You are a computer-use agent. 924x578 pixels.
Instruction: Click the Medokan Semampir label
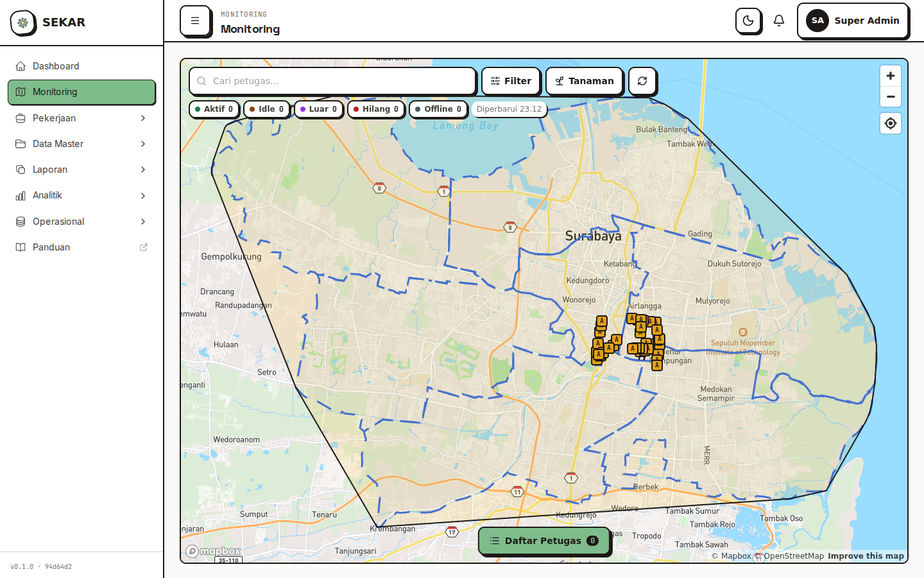pos(716,394)
